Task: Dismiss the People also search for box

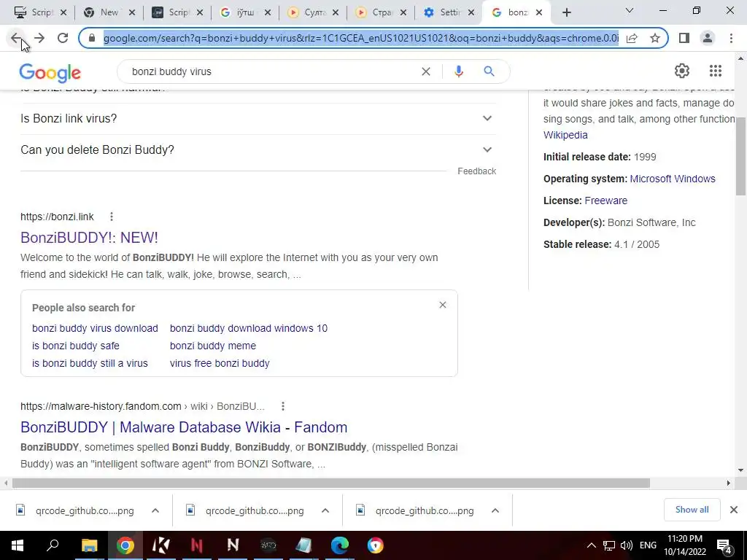Action: (443, 305)
